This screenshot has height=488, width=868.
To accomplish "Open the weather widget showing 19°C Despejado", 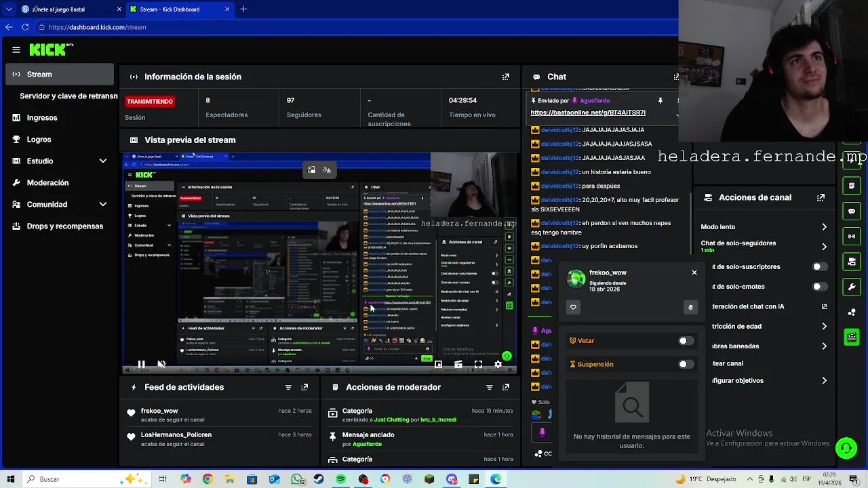I will 705,479.
